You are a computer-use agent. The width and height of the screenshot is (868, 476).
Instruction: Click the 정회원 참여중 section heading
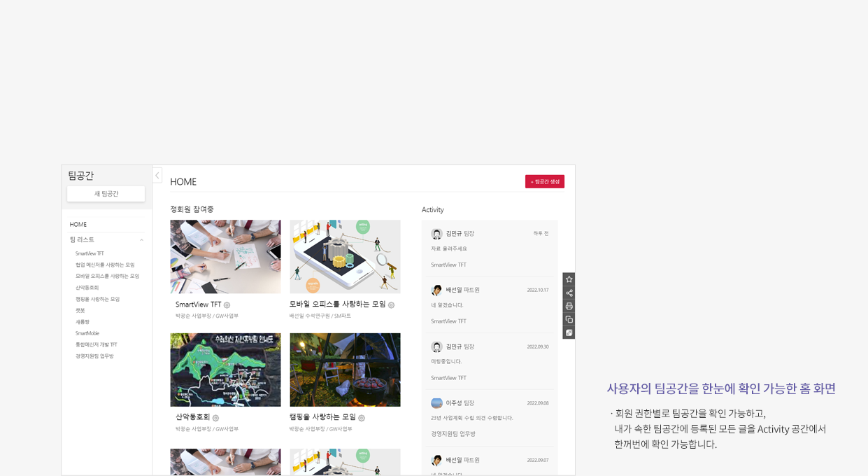click(192, 209)
